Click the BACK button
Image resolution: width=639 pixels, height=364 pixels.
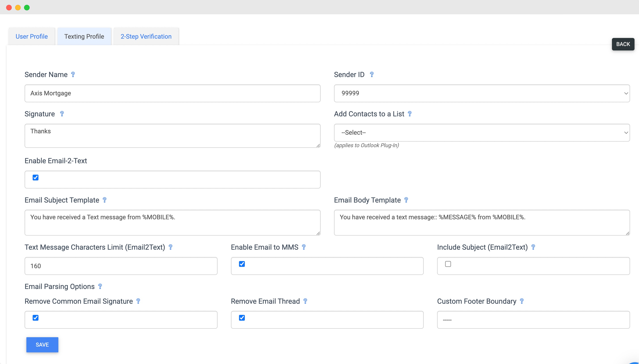coord(623,44)
